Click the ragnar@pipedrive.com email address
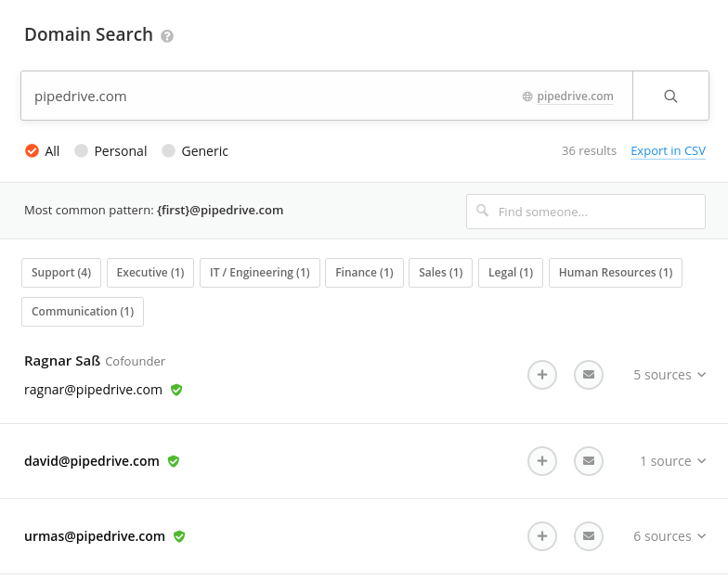The height and width of the screenshot is (579, 728). pos(93,390)
